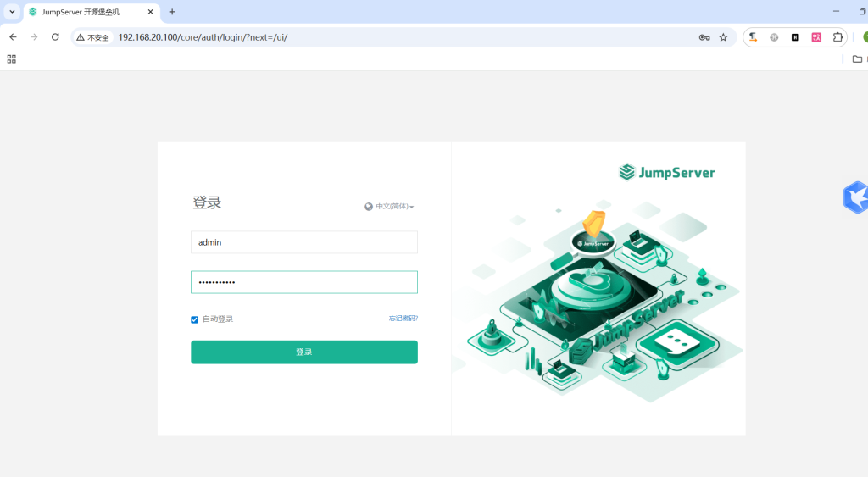Click the JumpServer logo on the login panel

666,173
